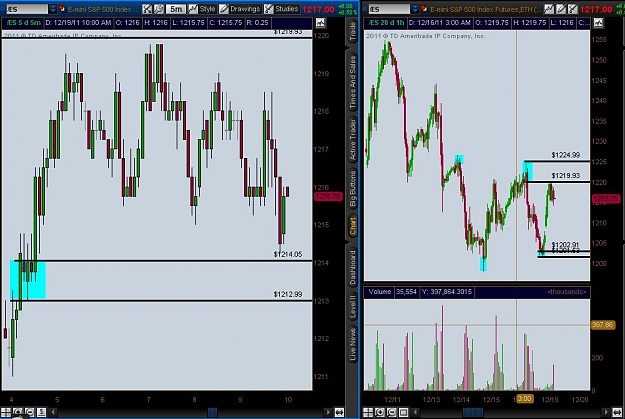This screenshot has width=625, height=419.
Task: Click the 397.86 volume axis marker
Action: tap(602, 325)
